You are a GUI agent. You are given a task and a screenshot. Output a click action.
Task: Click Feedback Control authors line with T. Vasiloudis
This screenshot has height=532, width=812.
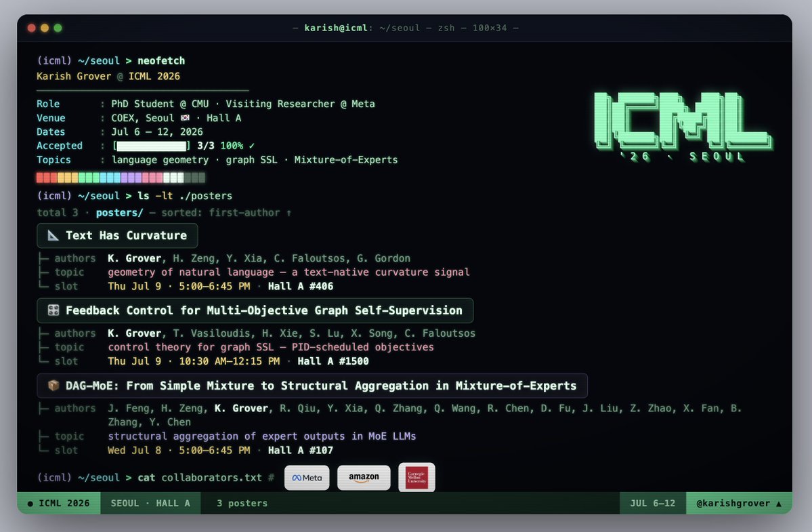point(292,333)
